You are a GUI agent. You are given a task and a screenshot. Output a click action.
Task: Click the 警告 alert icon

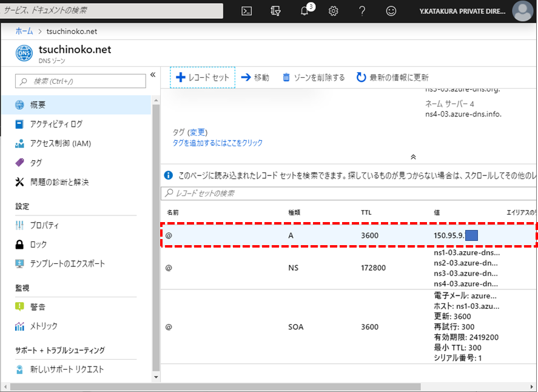coord(19,306)
